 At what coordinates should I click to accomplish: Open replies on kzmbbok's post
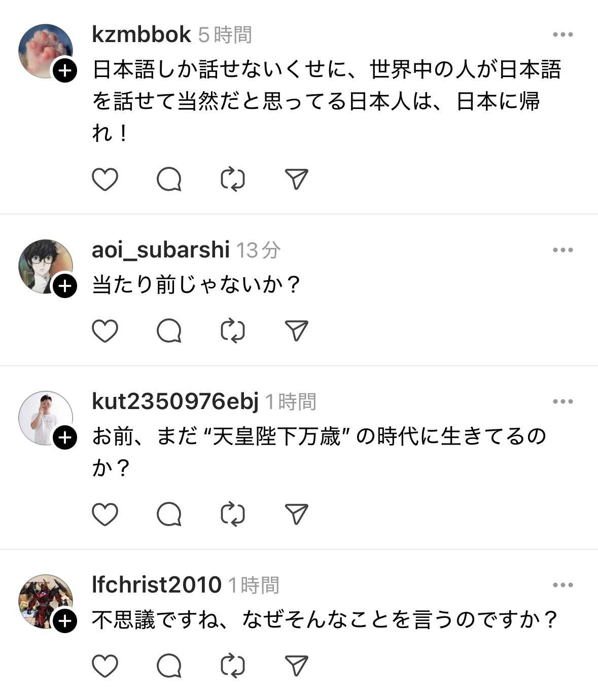[x=169, y=179]
